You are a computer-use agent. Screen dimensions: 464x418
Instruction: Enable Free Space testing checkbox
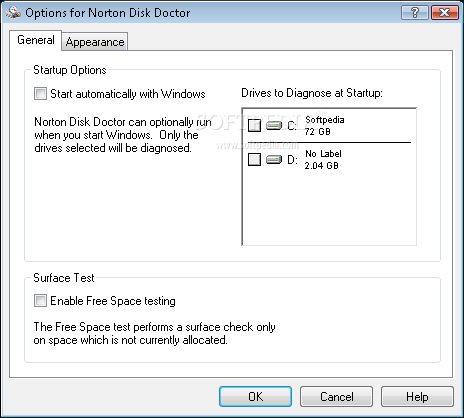[40, 301]
